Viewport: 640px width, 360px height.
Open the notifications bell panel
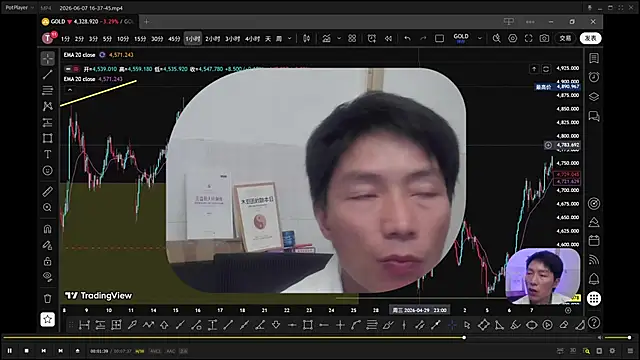[594, 279]
